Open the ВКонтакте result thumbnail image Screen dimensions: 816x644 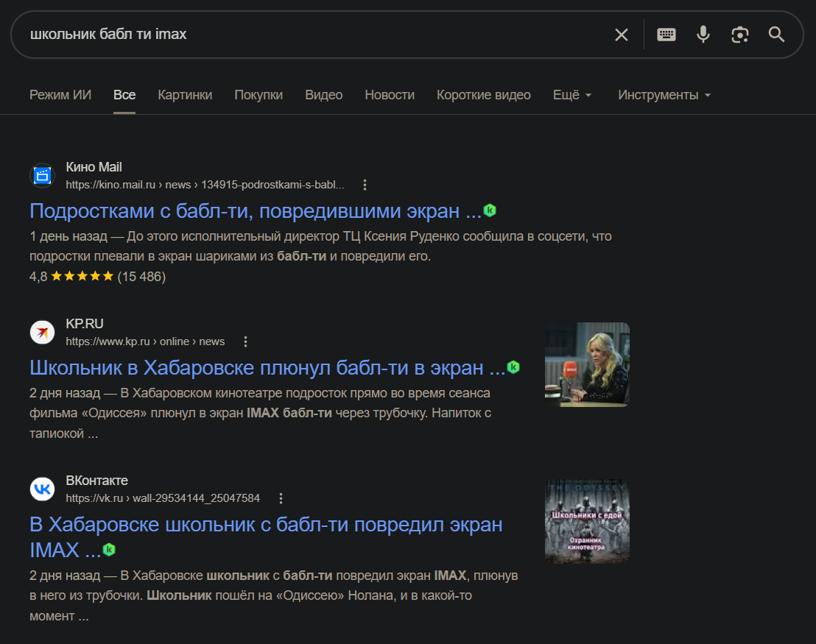pos(587,521)
